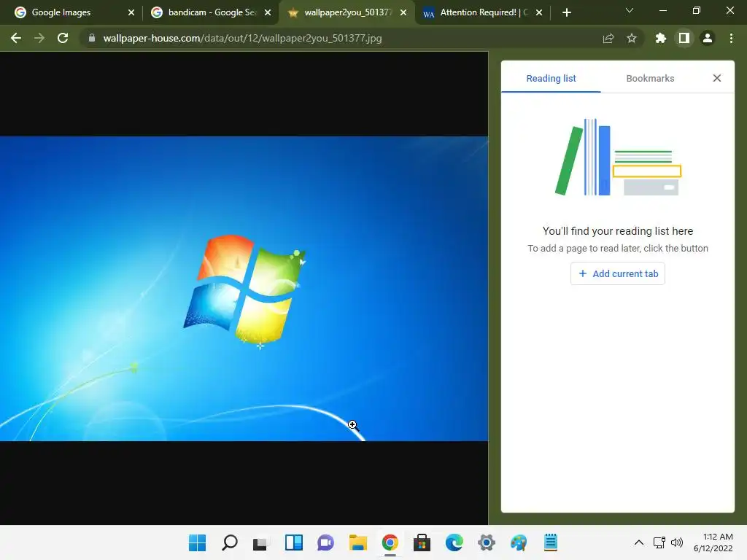Bookmark this tab with the star icon
Screen dimensions: 747x560
point(632,38)
